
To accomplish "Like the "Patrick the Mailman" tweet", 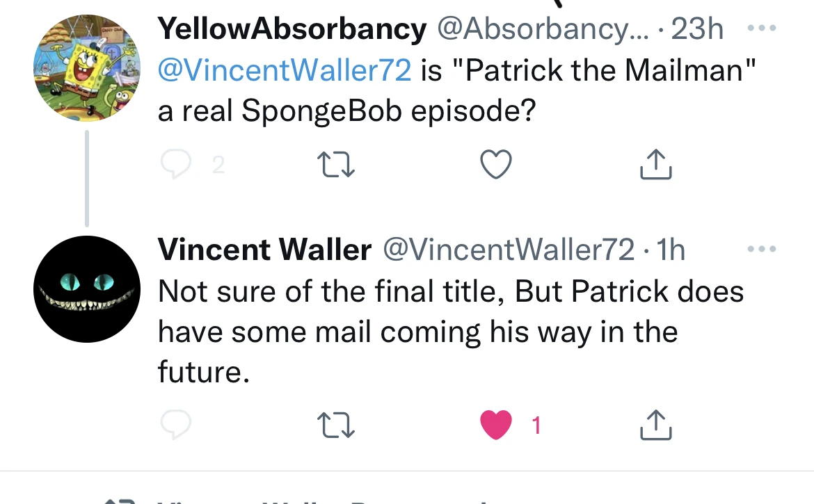I will [495, 164].
